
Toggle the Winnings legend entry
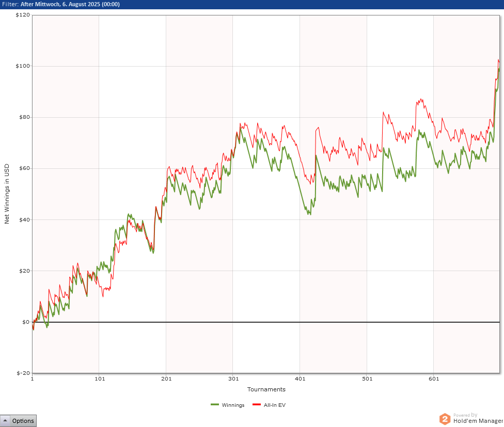tap(228, 405)
